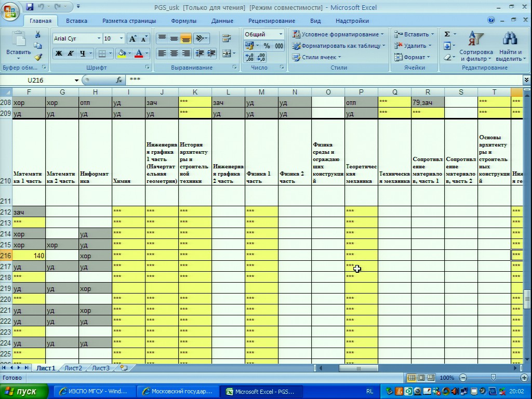
Task: Apply thousands separator (000) format
Action: click(x=279, y=46)
